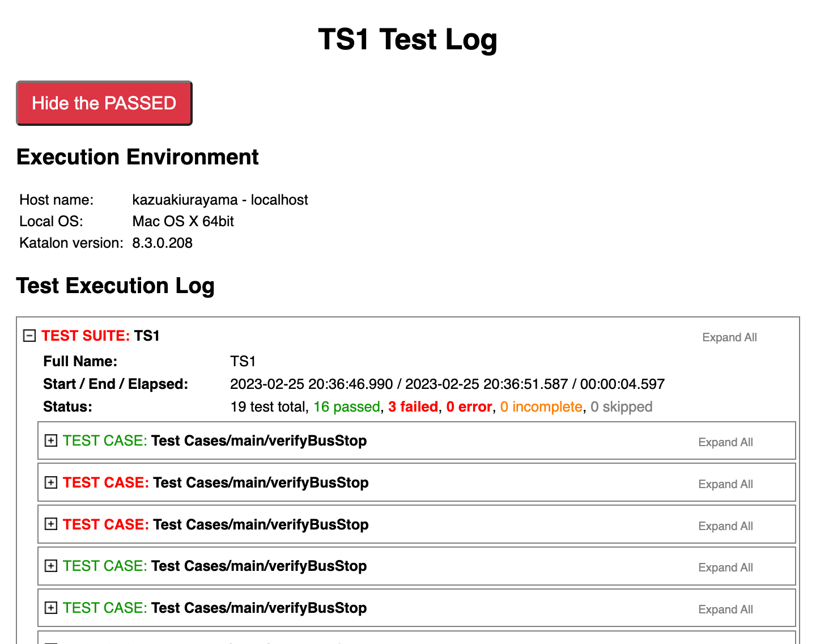Click Expand All on first test case row
The width and height of the screenshot is (816, 644).
725,442
